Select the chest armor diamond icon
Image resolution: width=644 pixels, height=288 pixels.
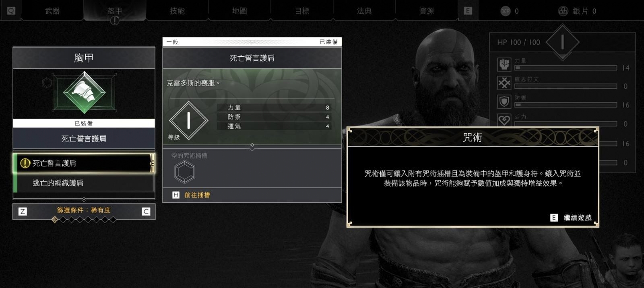coord(85,93)
